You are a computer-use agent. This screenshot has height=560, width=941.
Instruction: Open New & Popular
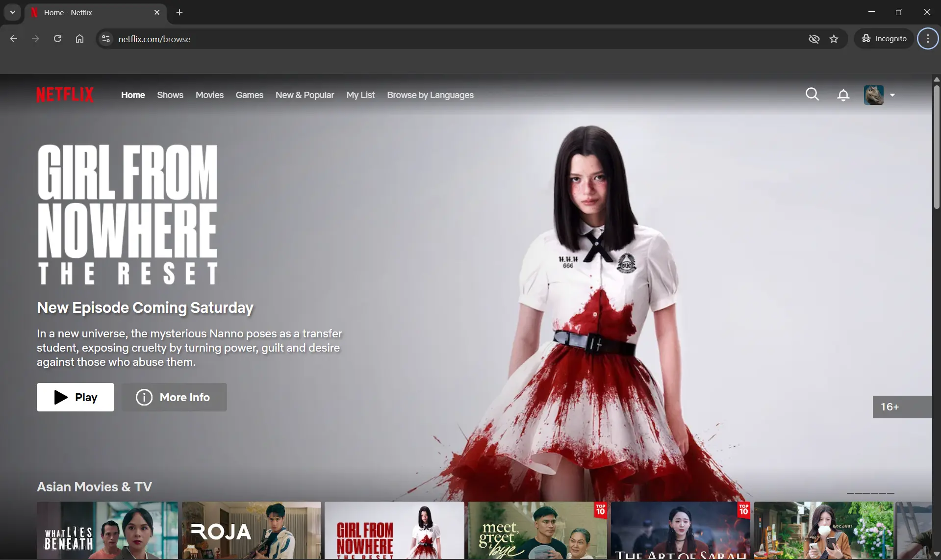[x=305, y=95]
